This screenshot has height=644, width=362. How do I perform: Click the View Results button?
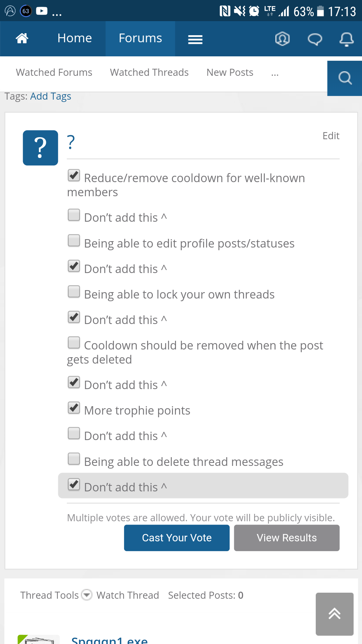(287, 538)
